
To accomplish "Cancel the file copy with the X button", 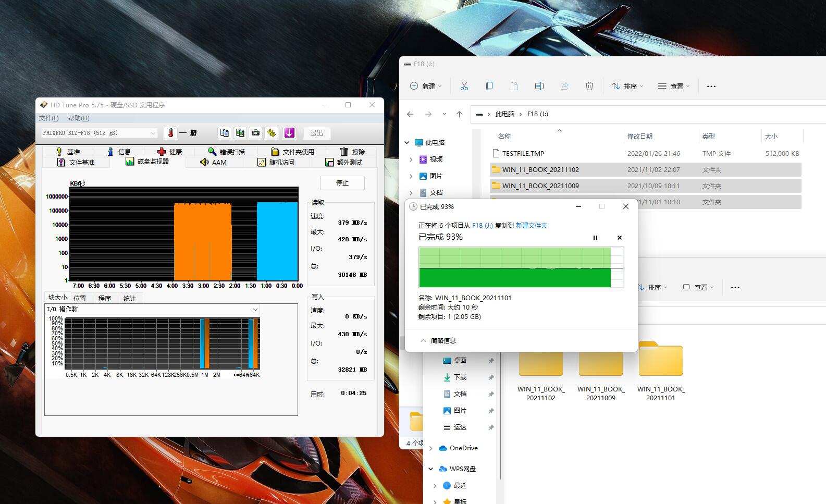I will point(620,238).
